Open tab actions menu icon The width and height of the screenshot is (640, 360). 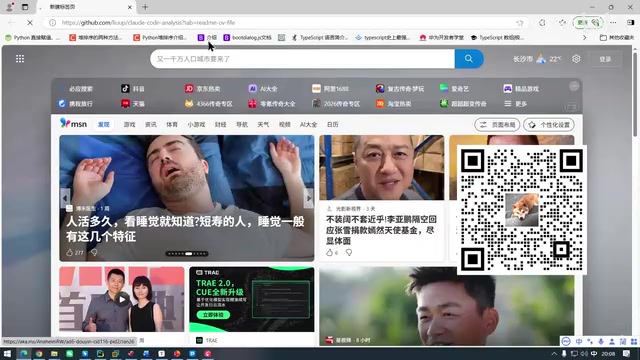[x=25, y=7]
